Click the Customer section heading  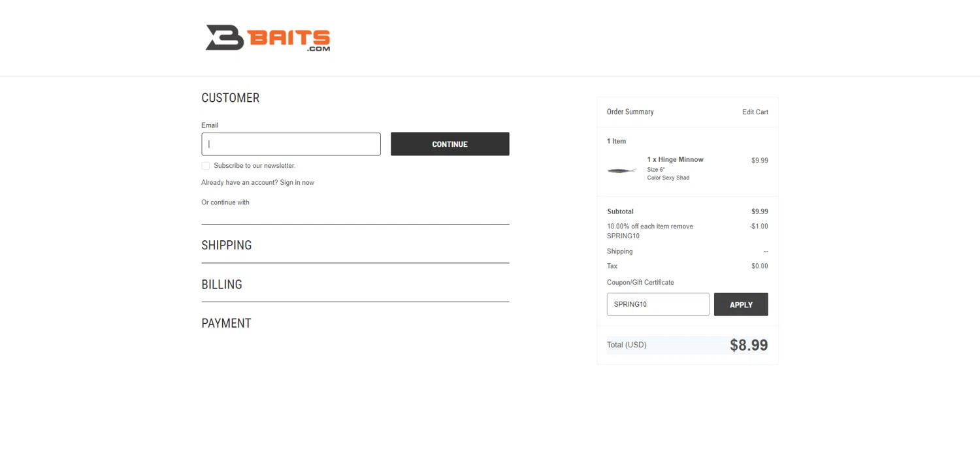click(231, 98)
